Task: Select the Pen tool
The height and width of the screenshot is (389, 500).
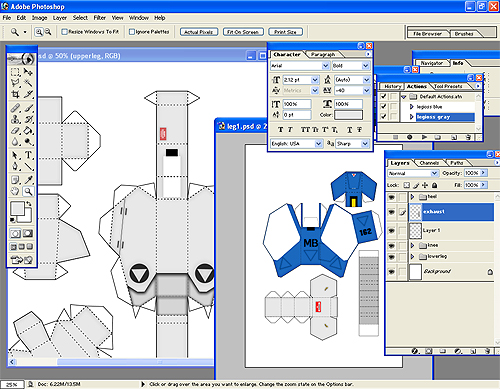Action: (15, 166)
